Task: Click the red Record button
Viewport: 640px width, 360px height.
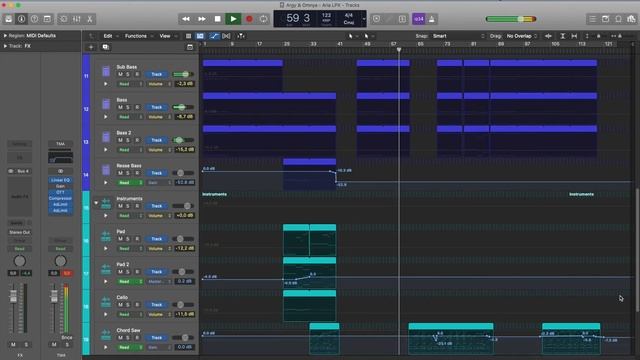Action: (x=249, y=19)
